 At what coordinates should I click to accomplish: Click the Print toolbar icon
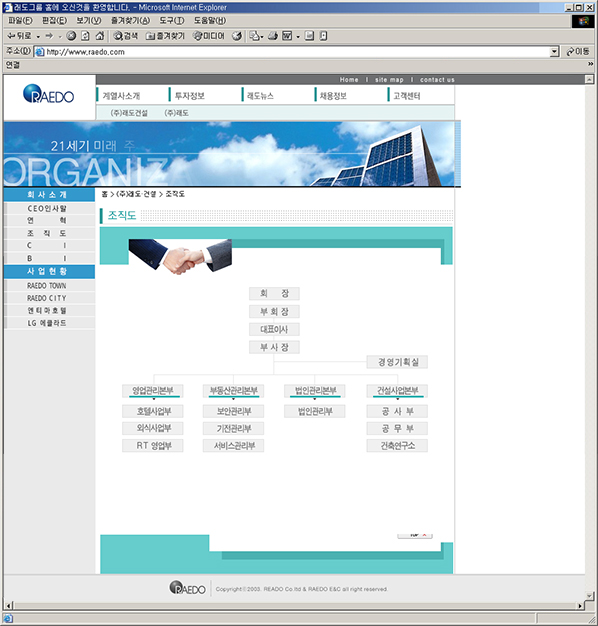pyautogui.click(x=273, y=36)
